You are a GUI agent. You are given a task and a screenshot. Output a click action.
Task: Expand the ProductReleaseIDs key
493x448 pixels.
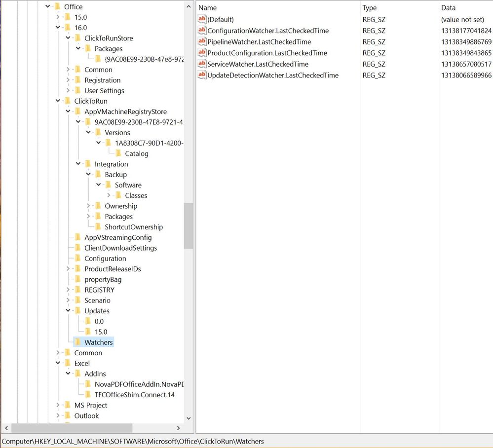point(68,268)
